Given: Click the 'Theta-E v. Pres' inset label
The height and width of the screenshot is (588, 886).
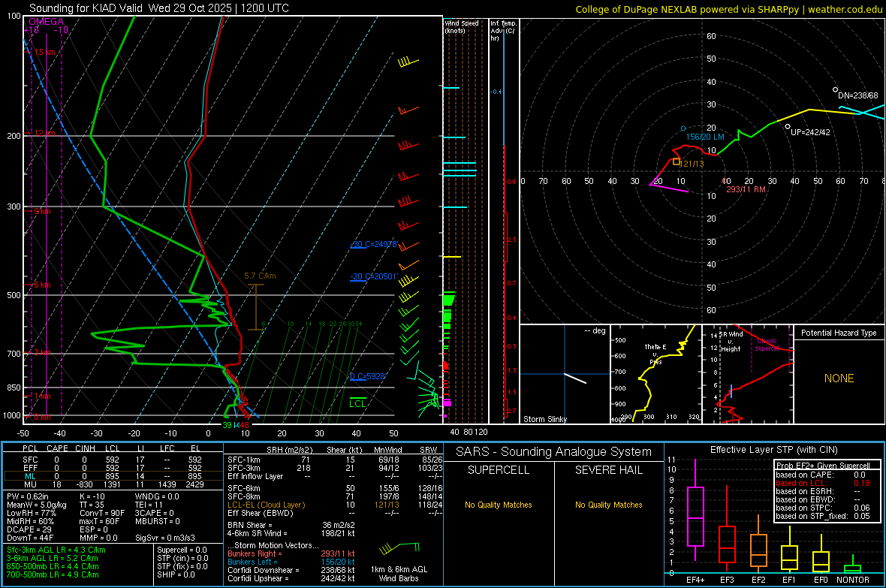Looking at the screenshot, I should coord(655,354).
